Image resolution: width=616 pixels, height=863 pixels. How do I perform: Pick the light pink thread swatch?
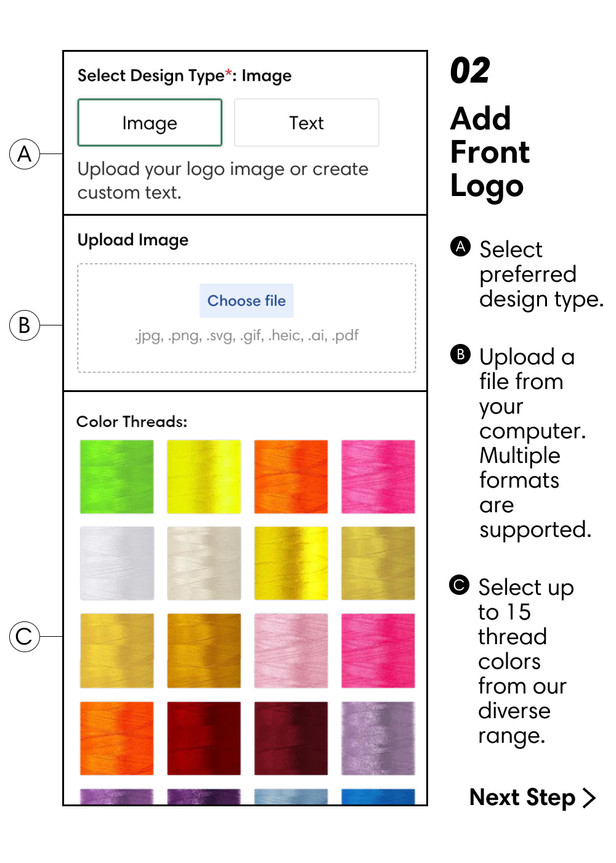point(291,651)
